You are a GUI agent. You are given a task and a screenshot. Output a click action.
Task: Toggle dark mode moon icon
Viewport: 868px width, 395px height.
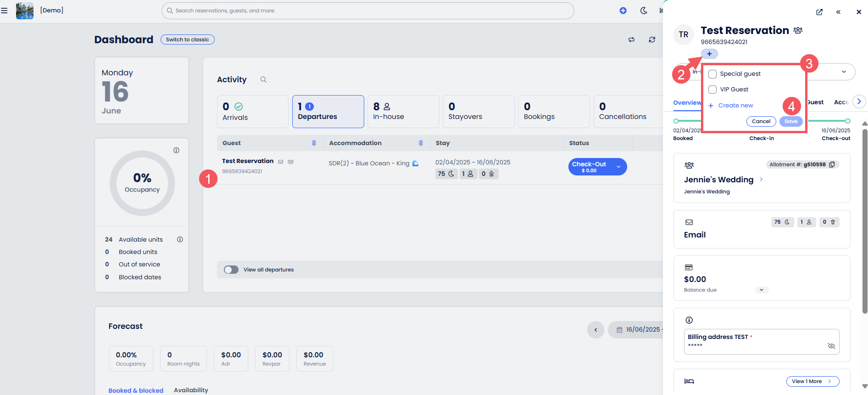pos(644,11)
